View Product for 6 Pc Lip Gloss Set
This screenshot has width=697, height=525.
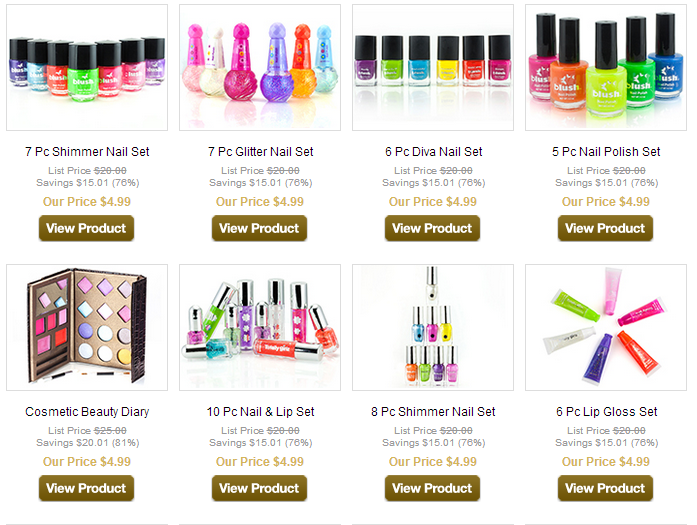tap(605, 489)
